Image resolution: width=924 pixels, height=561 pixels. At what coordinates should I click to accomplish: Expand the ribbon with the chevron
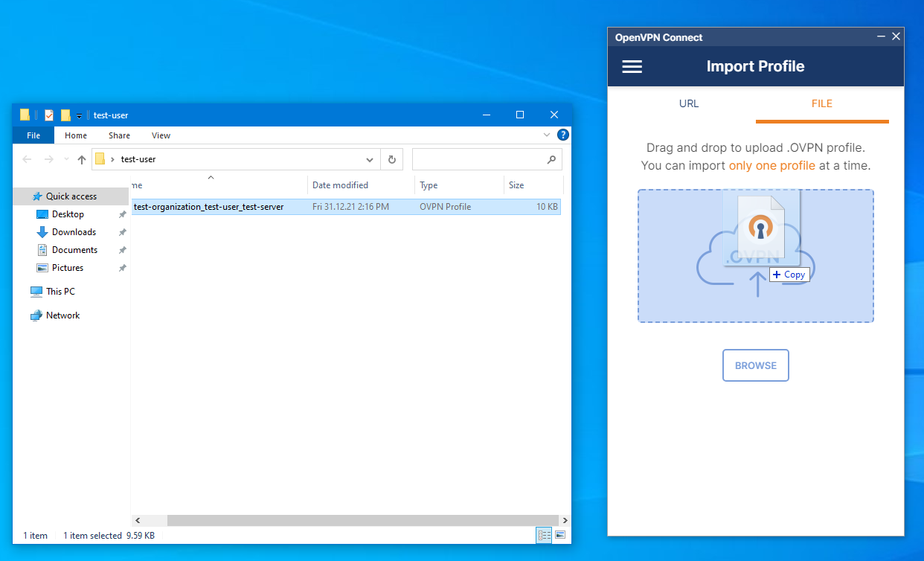pyautogui.click(x=548, y=135)
